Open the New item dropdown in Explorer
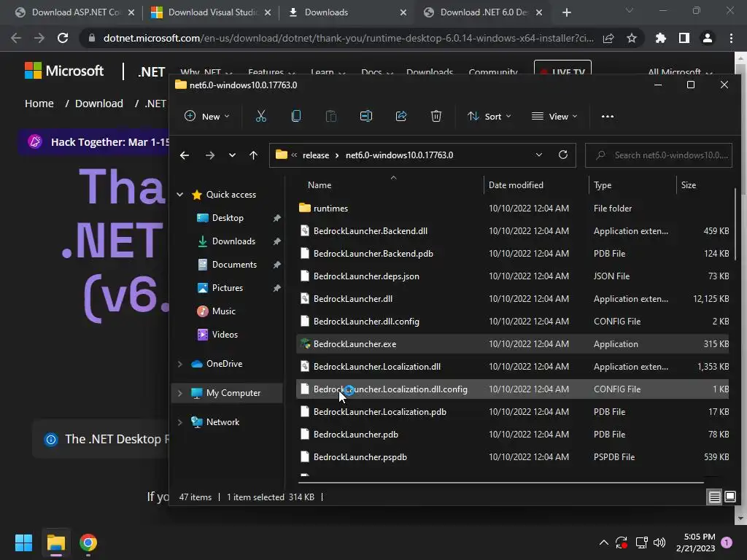747x560 pixels. (206, 116)
